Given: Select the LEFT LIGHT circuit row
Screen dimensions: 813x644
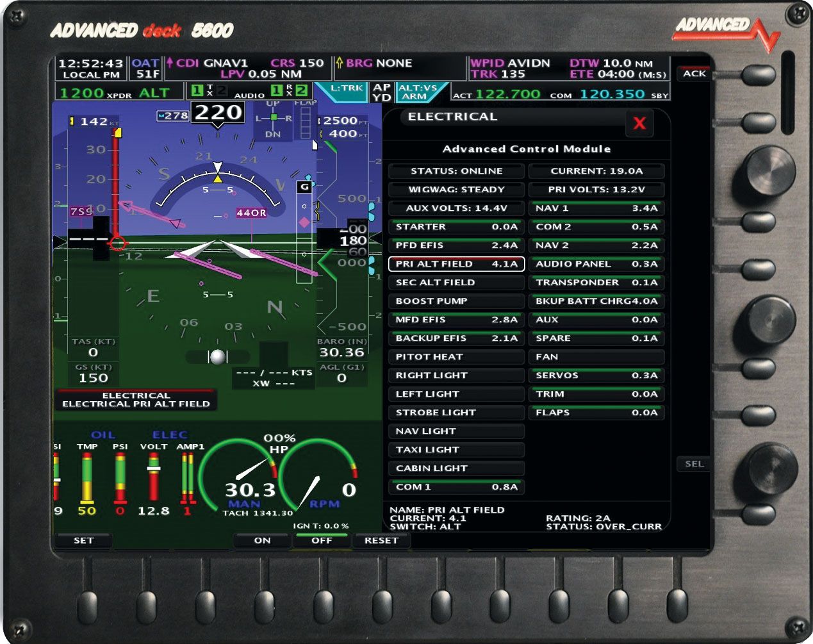Looking at the screenshot, I should coord(456,394).
